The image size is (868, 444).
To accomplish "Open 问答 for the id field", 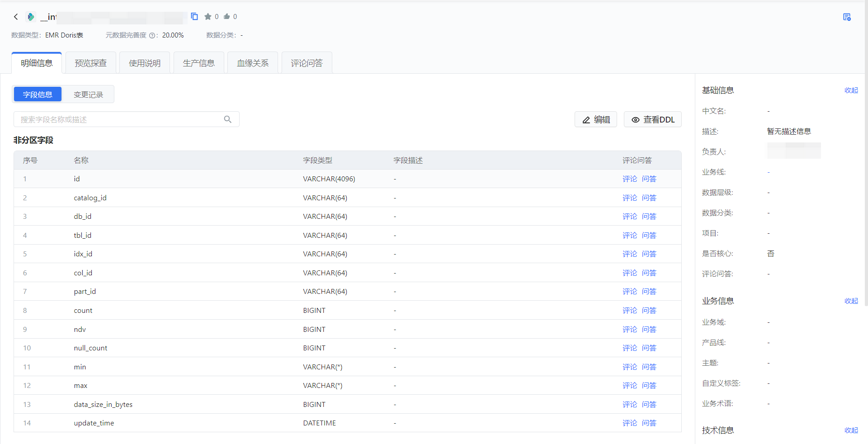I will (649, 179).
